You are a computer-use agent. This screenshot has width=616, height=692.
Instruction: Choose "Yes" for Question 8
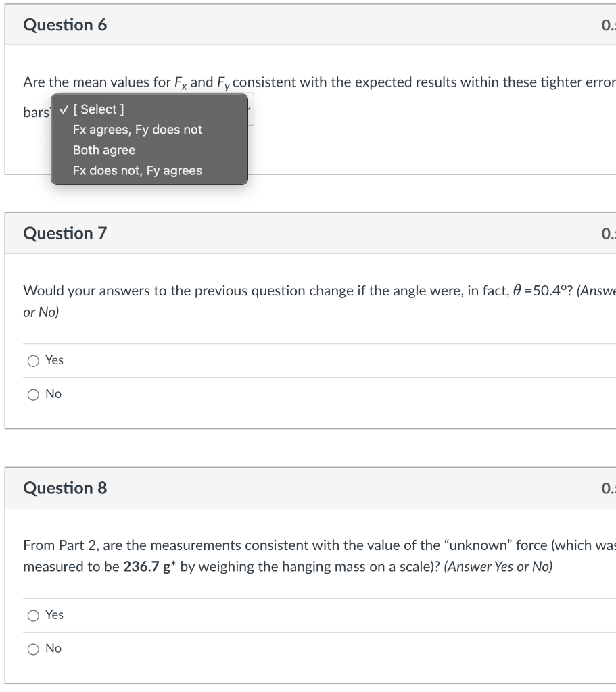(x=32, y=615)
